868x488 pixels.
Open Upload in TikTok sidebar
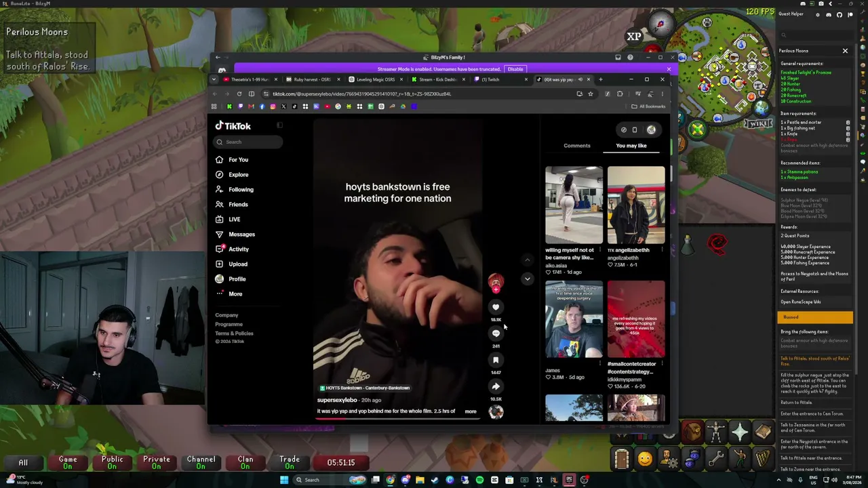click(x=231, y=264)
